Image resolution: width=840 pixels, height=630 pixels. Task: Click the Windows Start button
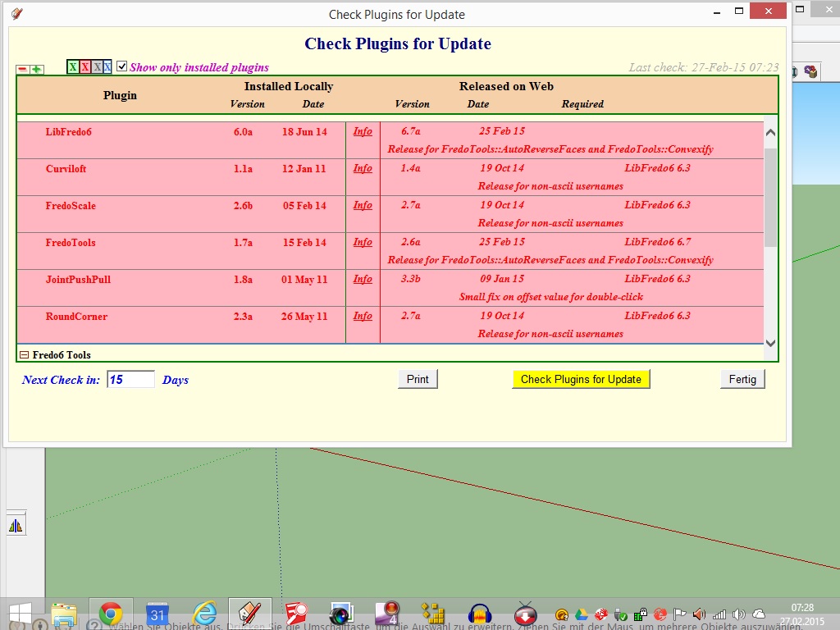pos(19,614)
